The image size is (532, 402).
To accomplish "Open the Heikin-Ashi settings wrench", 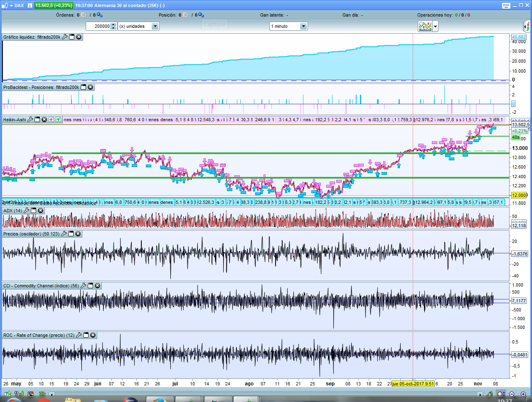I will pos(30,120).
